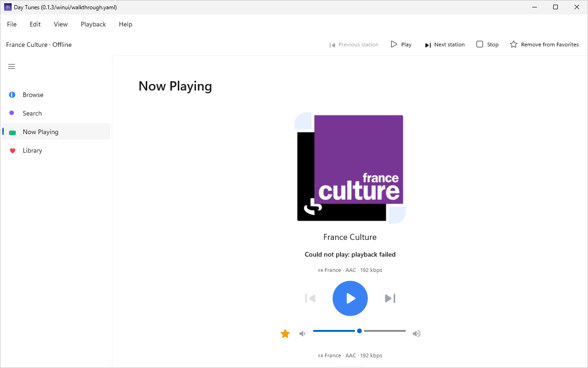Click the France Culture station artwork

350,168
